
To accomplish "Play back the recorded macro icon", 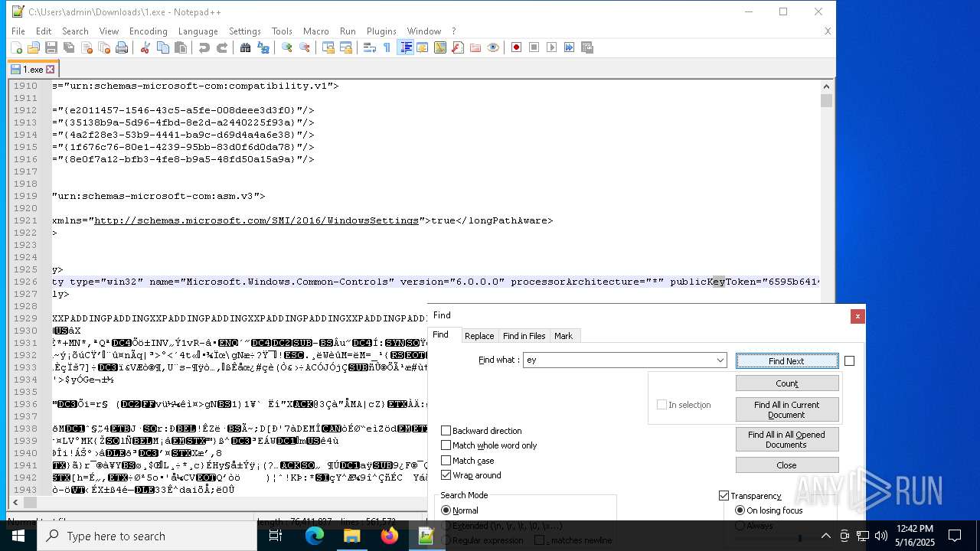I will (551, 47).
